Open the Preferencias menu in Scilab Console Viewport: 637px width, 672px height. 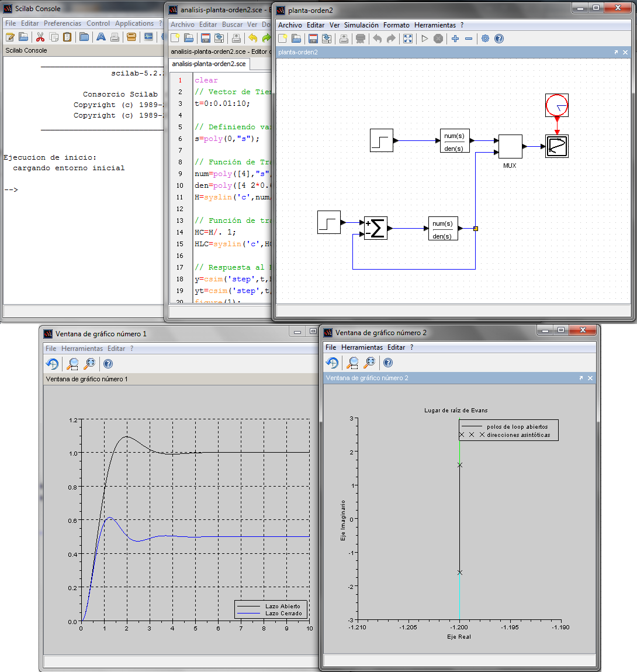(x=63, y=23)
